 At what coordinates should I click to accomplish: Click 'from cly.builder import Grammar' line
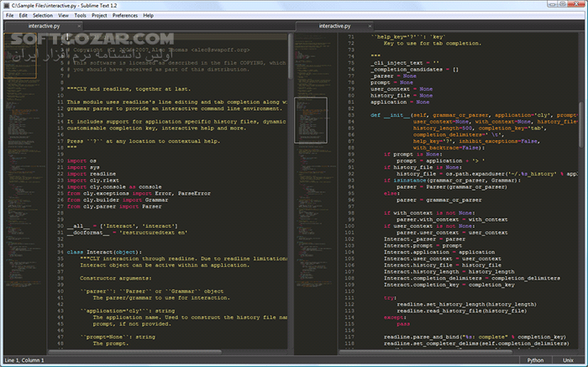118,200
